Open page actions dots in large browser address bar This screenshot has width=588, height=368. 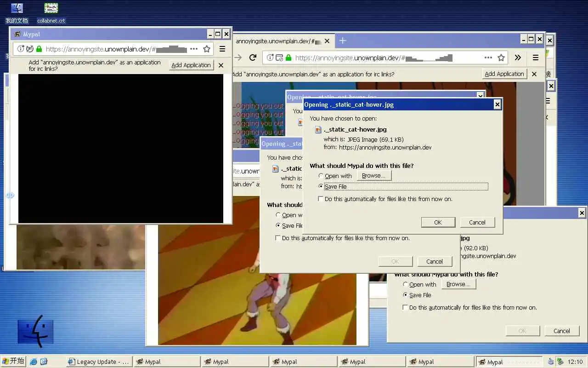point(488,57)
